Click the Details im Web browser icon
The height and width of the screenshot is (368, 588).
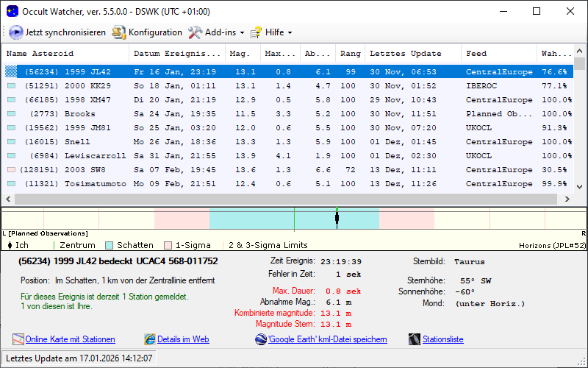[150, 339]
